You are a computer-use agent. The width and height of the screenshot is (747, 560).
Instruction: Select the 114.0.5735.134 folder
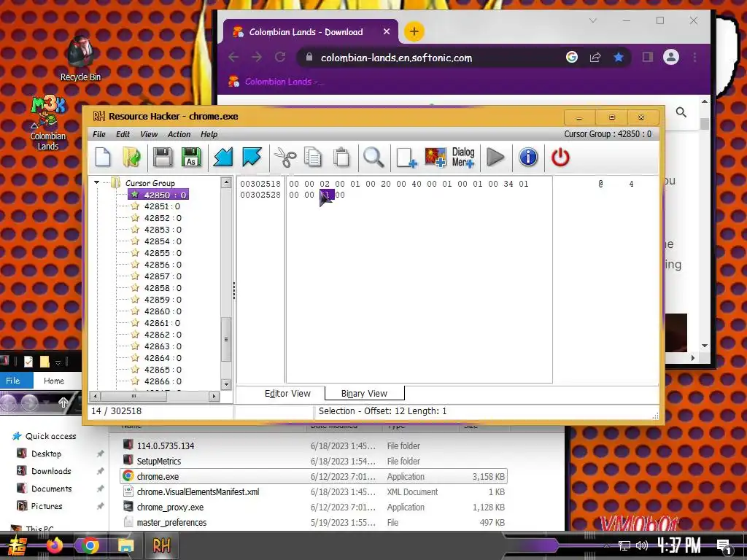[314, 446]
